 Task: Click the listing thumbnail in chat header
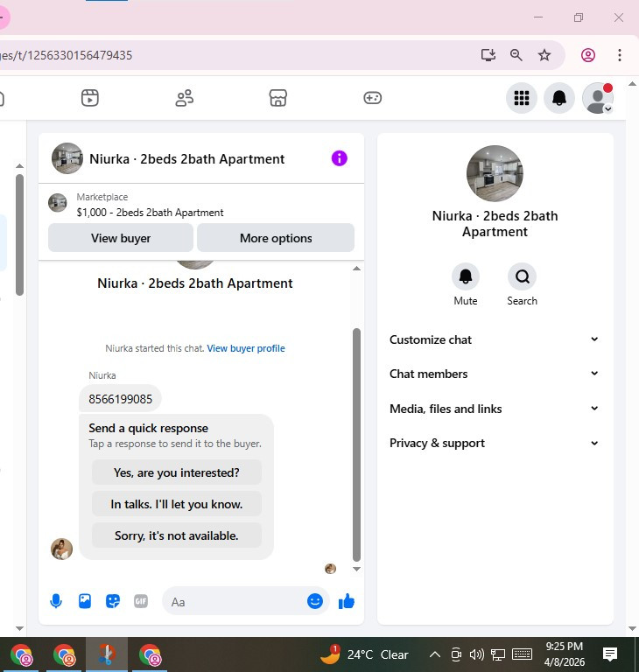click(67, 158)
